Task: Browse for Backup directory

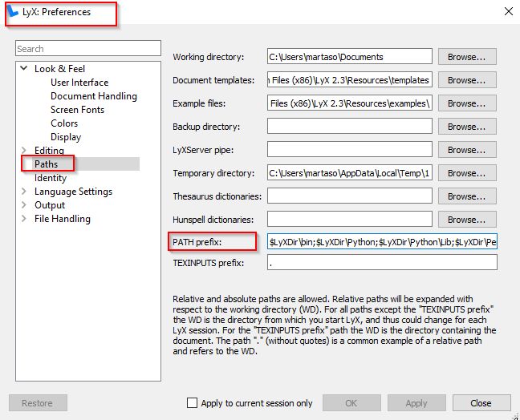Action: pos(467,127)
